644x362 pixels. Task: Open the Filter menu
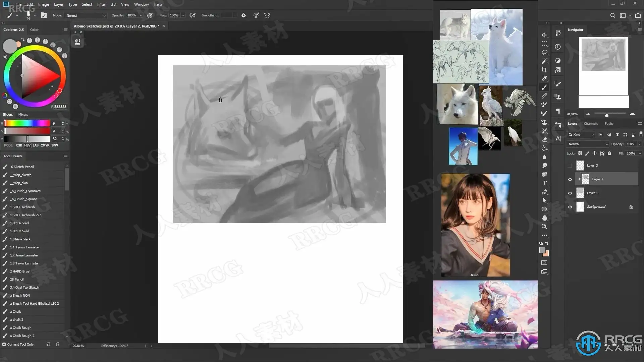pyautogui.click(x=101, y=4)
